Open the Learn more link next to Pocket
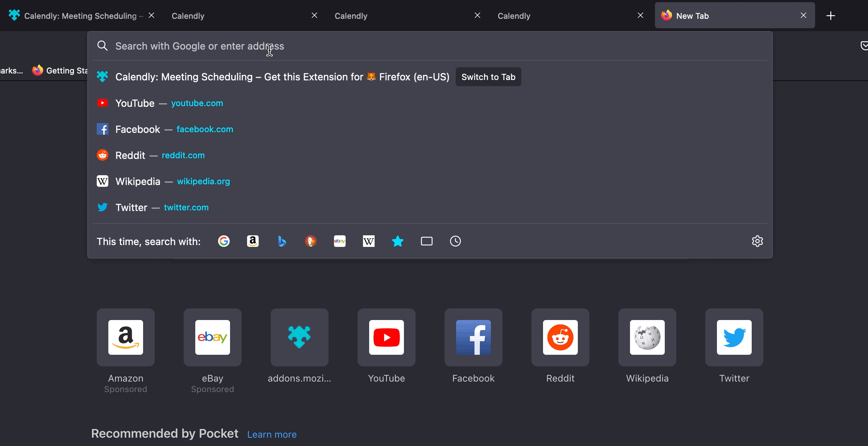Viewport: 868px width, 446px height. (x=272, y=434)
